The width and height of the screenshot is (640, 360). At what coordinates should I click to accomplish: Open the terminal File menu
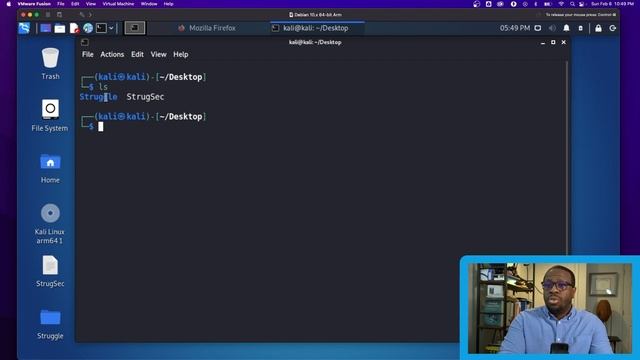coord(88,54)
